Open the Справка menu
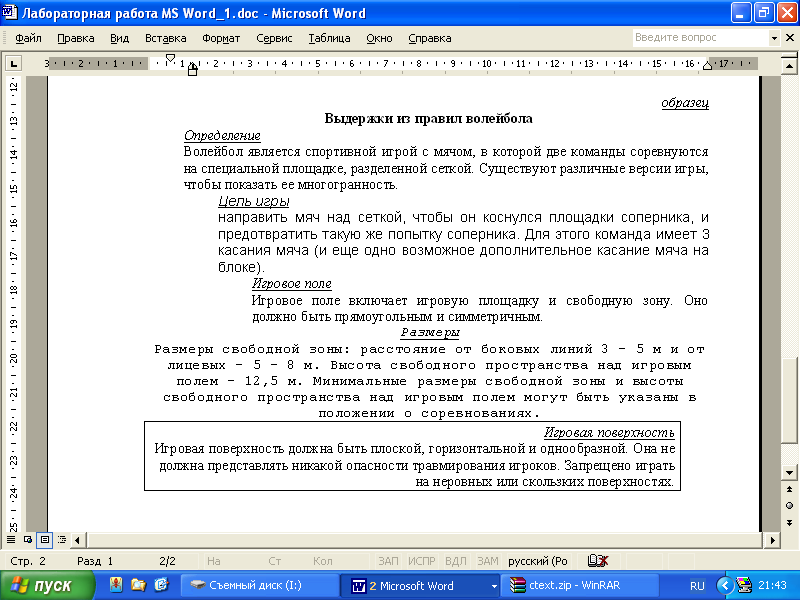800x600 pixels. (x=430, y=38)
